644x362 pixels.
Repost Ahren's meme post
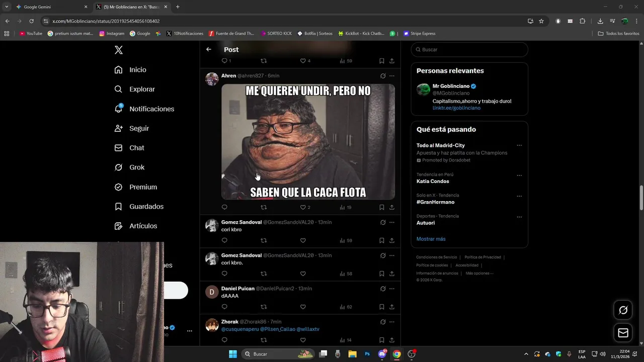[264, 207]
